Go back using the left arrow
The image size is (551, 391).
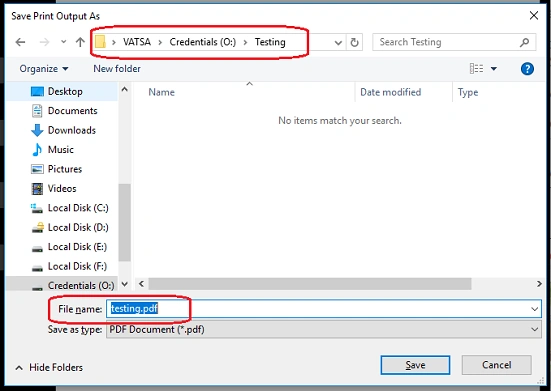click(20, 42)
